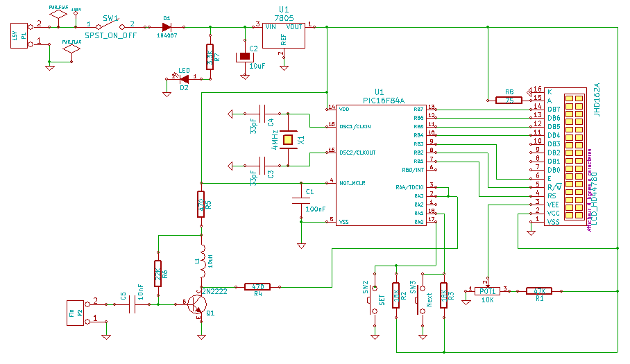
Task: Select the POT1 10K potentiometer
Action: pyautogui.click(x=489, y=291)
